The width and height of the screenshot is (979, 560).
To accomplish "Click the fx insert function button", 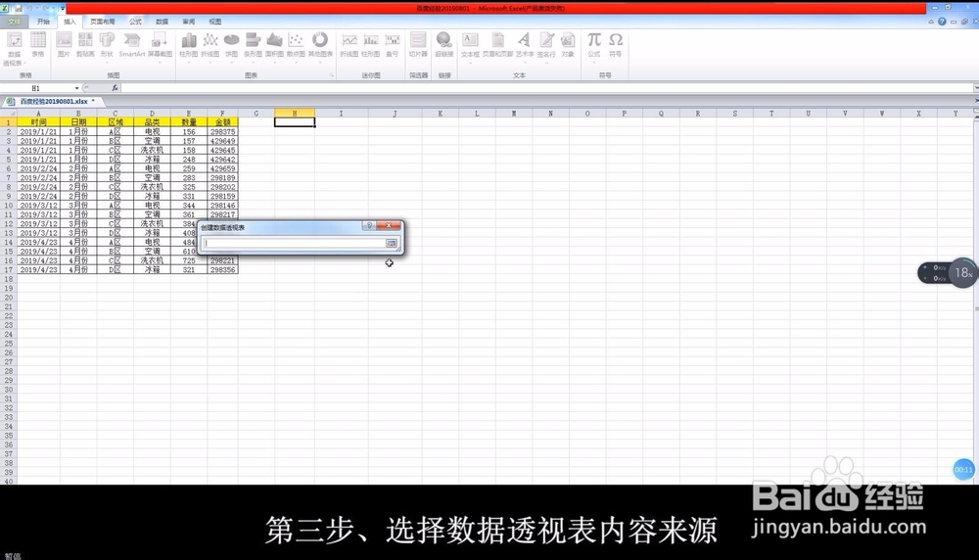I will pos(115,88).
